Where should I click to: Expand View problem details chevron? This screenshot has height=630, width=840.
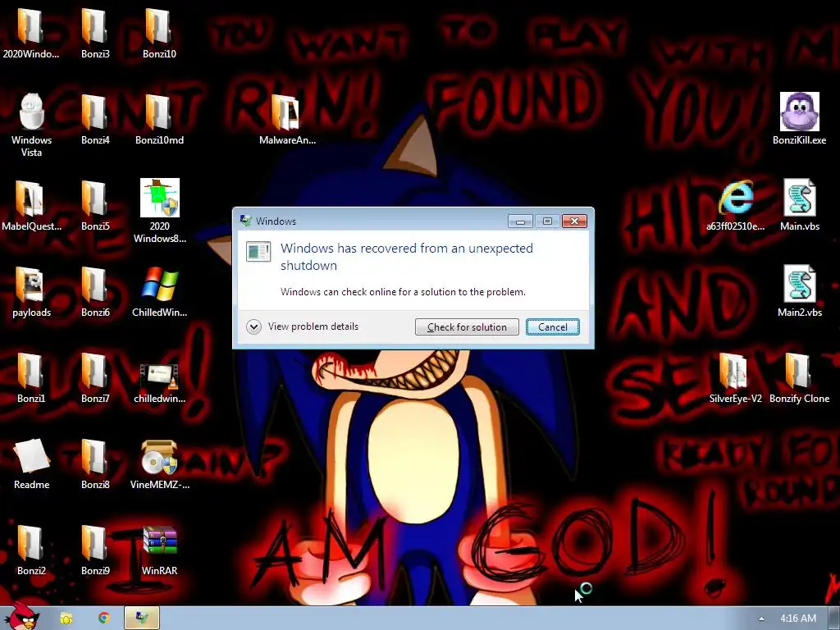coord(253,326)
